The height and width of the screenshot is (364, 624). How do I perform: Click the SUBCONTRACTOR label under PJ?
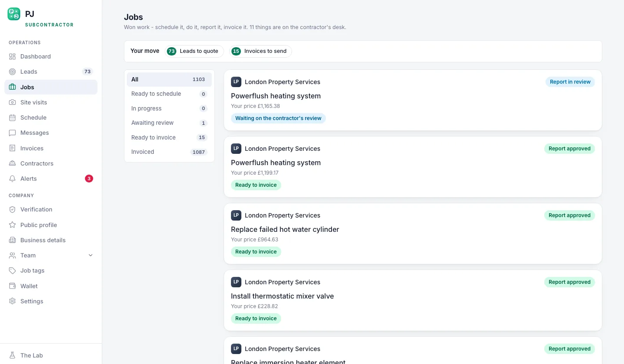click(49, 25)
